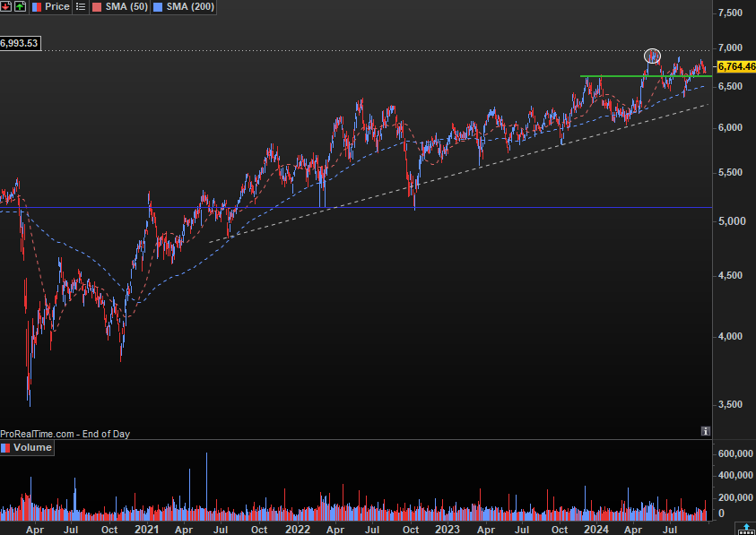This screenshot has height=535, width=756.
Task: Click the 3,500 price axis label
Action: [730, 405]
